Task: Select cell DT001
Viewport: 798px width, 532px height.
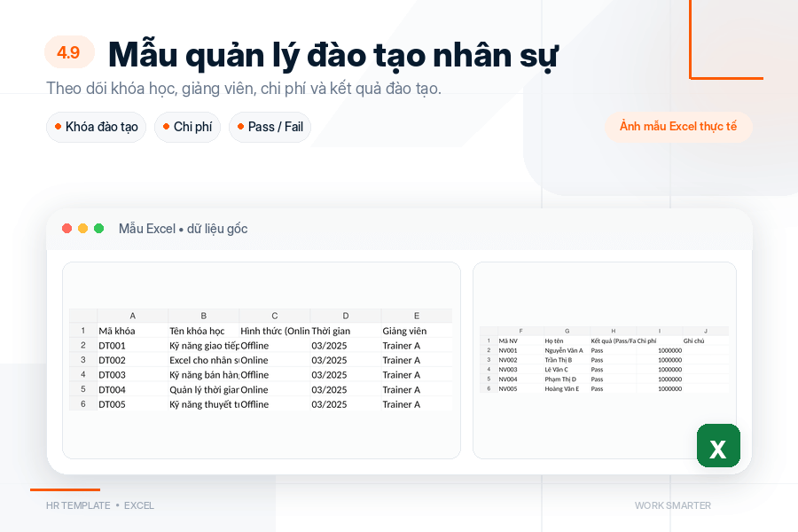Action: [133, 346]
